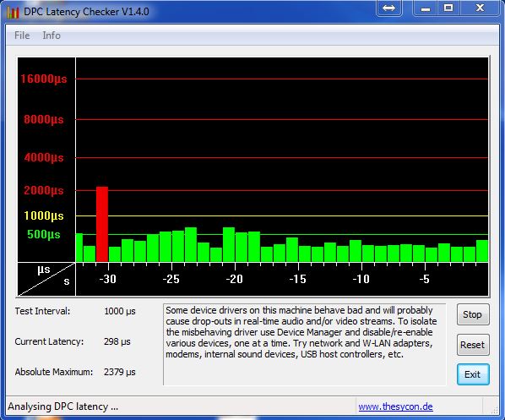Click the resize grip in status bar corner
This screenshot has height=420, width=505.
click(x=494, y=409)
